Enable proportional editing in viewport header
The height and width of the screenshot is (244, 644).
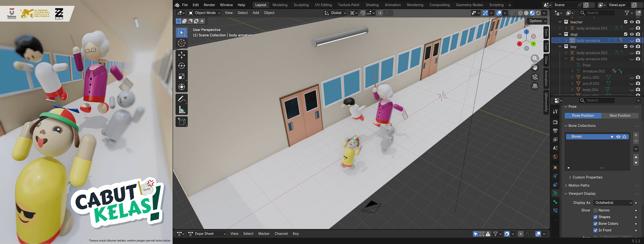coord(380,13)
